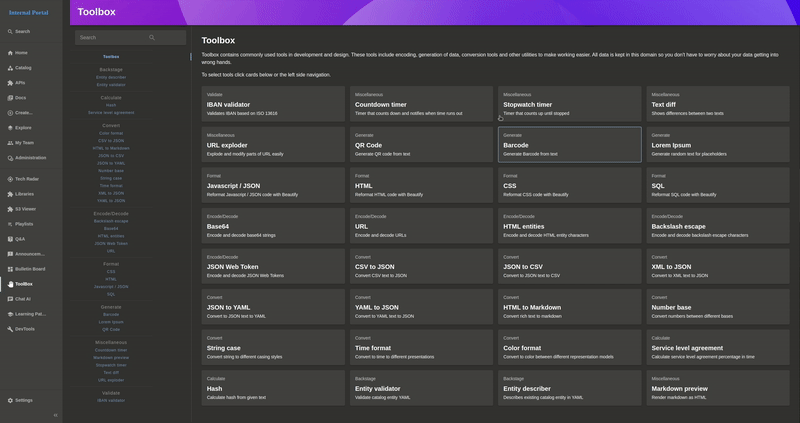The image size is (800, 423).
Task: Select Administration in the sidebar menu
Action: point(30,157)
